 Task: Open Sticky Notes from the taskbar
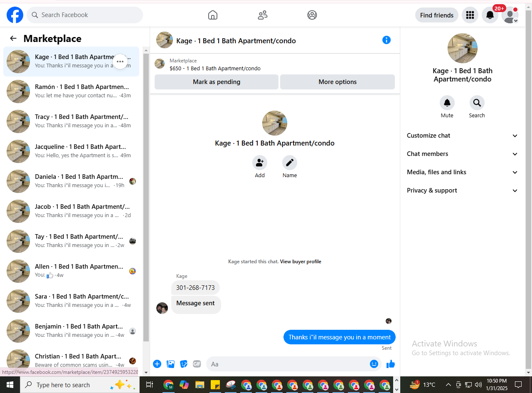[215, 385]
